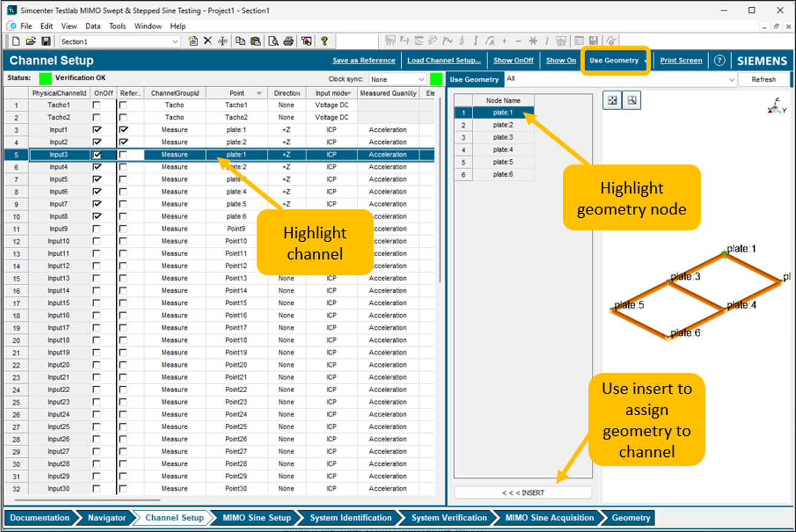Click the Measured Quantity column header
This screenshot has height=532, width=796.
388,93
